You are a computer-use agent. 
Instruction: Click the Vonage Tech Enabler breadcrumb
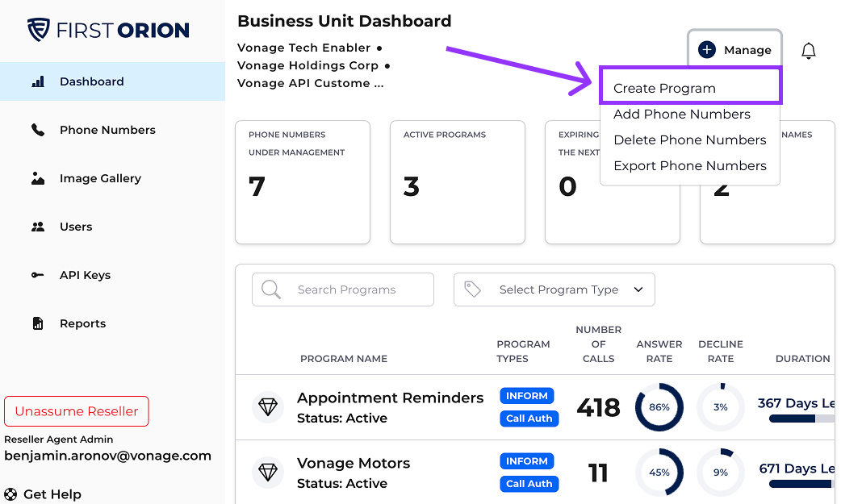303,48
